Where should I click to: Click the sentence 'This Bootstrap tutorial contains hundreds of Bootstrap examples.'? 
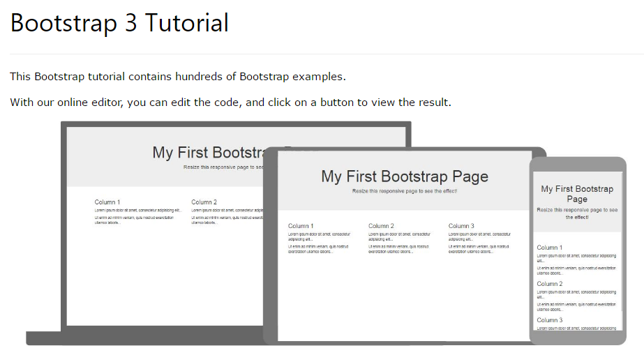point(178,77)
